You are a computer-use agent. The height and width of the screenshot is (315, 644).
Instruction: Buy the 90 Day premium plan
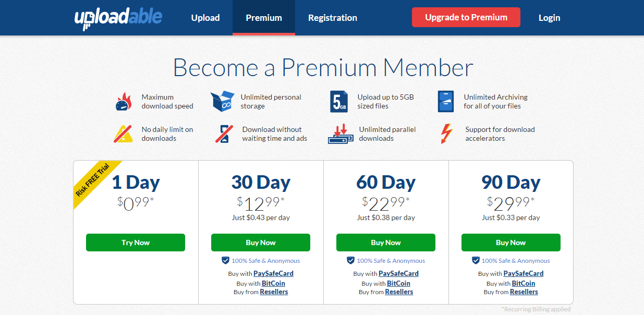click(x=511, y=243)
